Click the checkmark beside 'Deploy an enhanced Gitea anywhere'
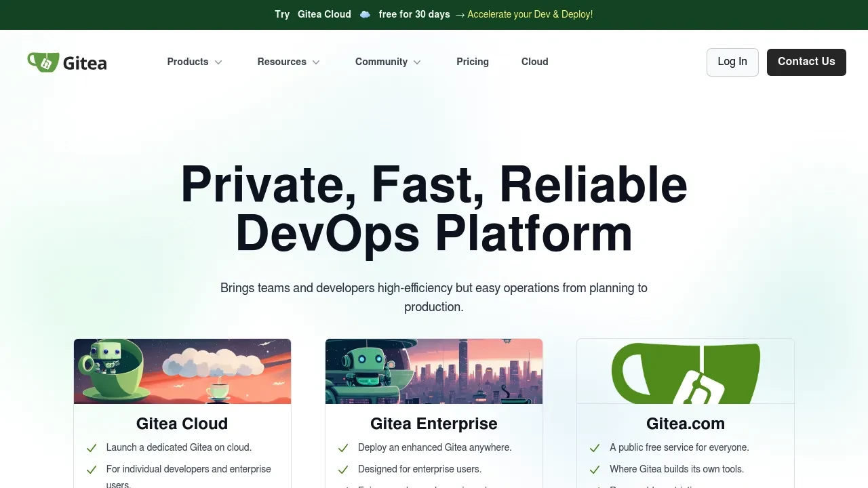This screenshot has height=488, width=868. pyautogui.click(x=343, y=448)
